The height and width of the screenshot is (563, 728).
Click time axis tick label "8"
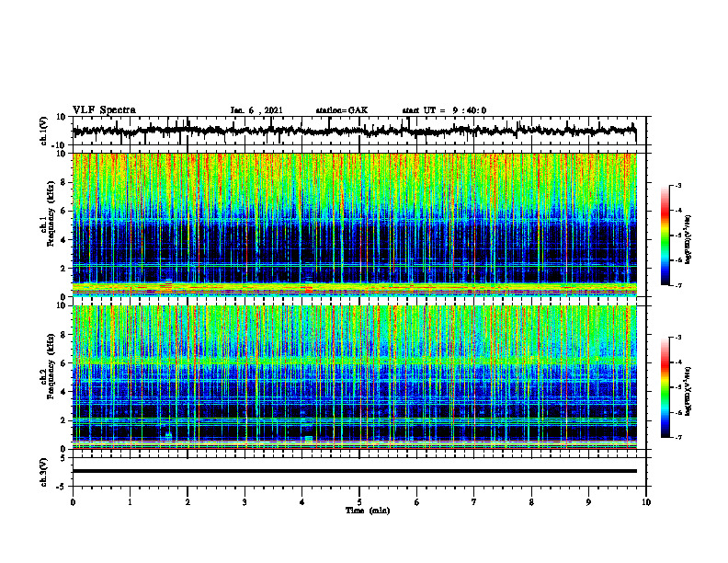(531, 502)
